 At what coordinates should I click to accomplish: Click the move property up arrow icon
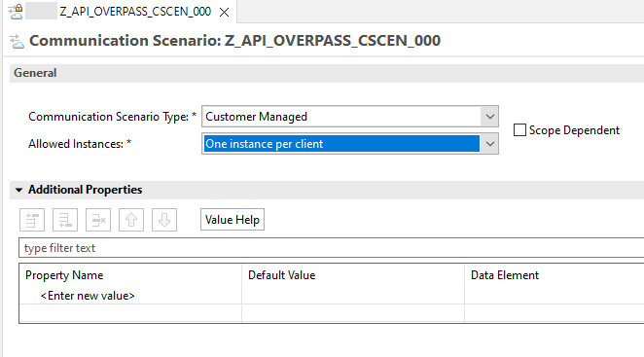[x=131, y=220]
